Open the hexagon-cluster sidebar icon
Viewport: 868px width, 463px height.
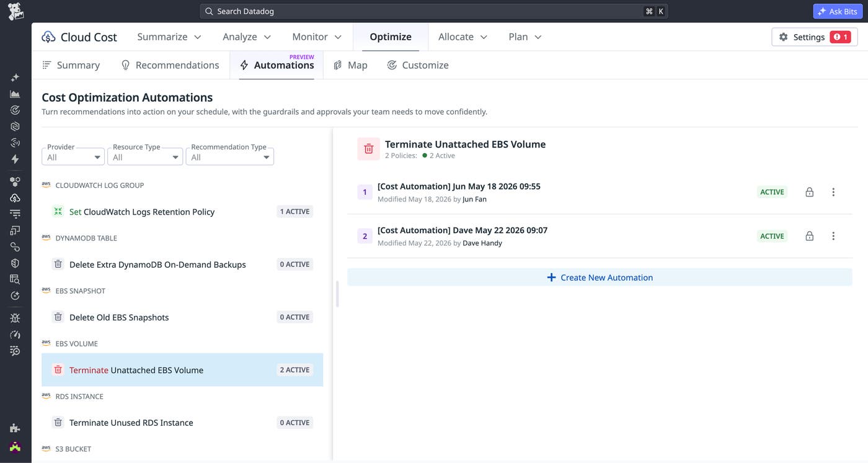(x=15, y=182)
